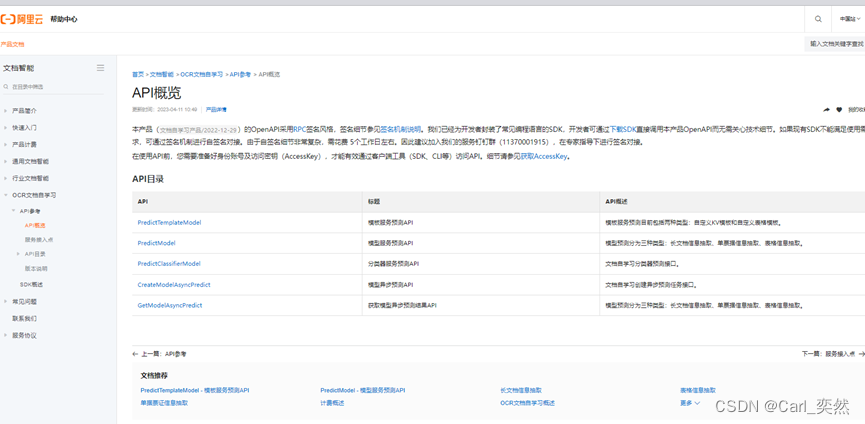Screen dimensions: 865x424
Task: Go to 文档智能 breadcrumb
Action: [x=162, y=74]
